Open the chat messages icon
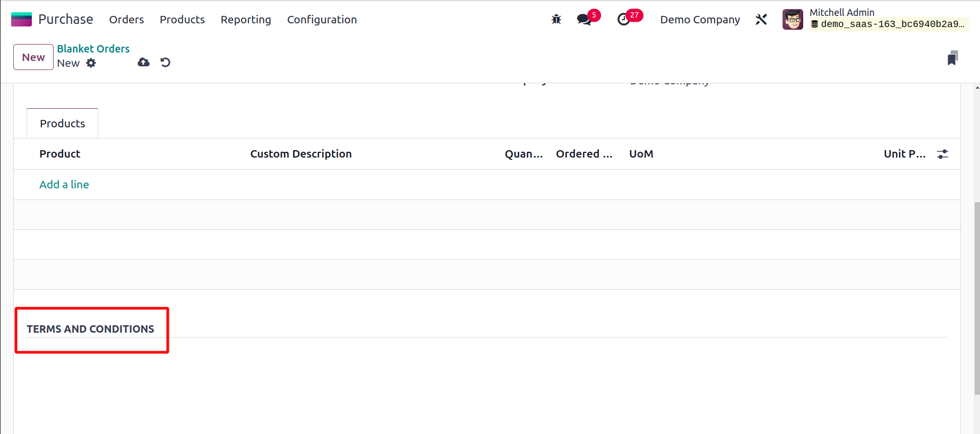980x434 pixels. click(584, 20)
